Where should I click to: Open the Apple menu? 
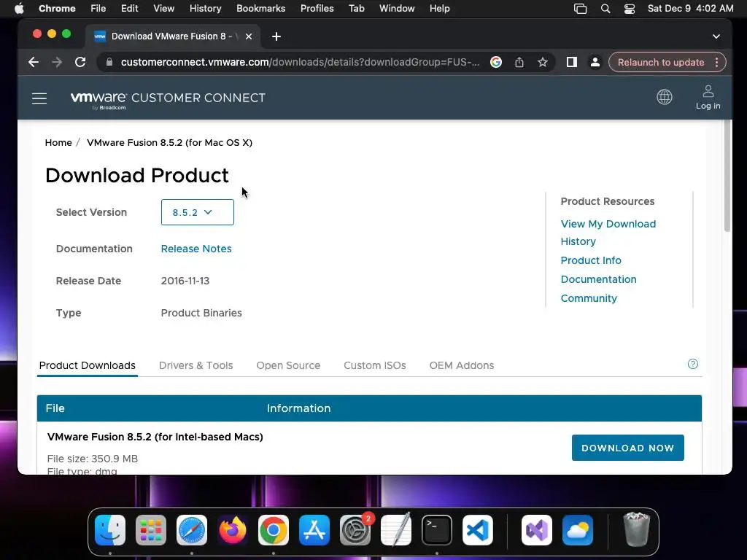pyautogui.click(x=19, y=9)
